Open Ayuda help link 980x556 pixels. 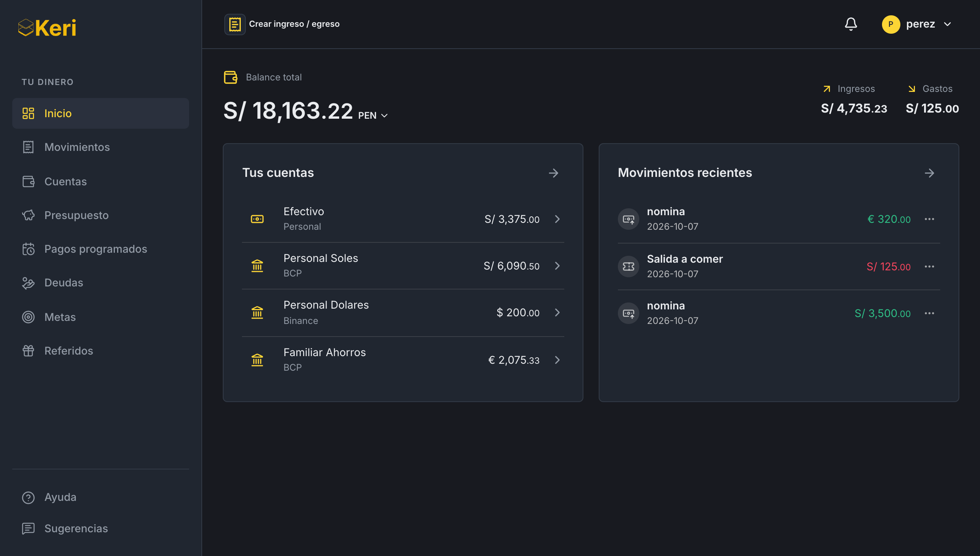click(x=101, y=497)
